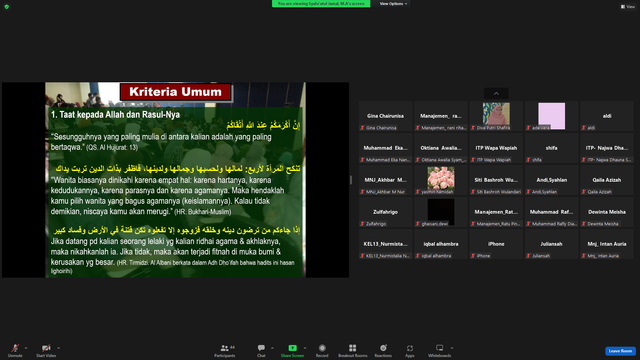Click the Leave Room button
This screenshot has width=640, height=360.
point(620,351)
